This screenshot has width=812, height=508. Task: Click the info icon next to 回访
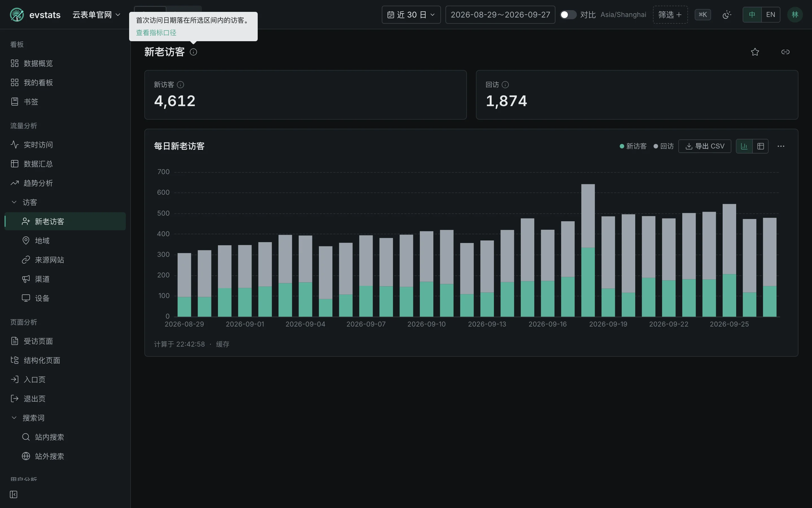(505, 85)
